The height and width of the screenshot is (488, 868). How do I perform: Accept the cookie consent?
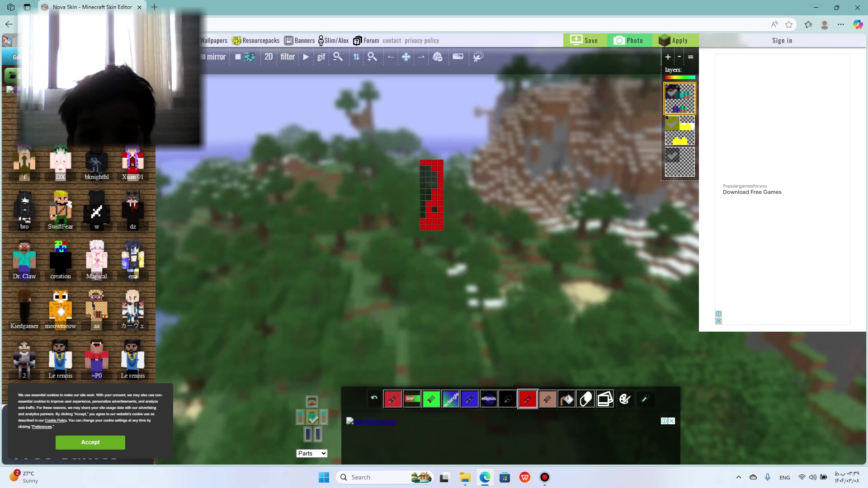point(90,442)
